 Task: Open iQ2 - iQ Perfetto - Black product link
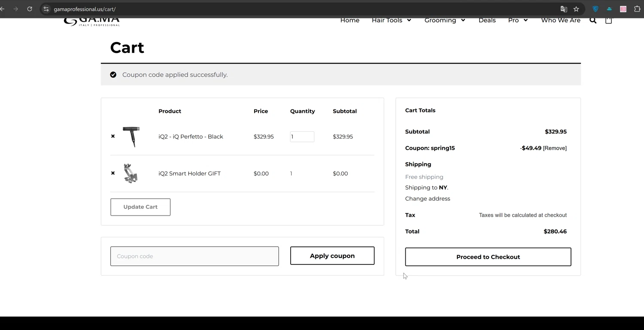(191, 136)
